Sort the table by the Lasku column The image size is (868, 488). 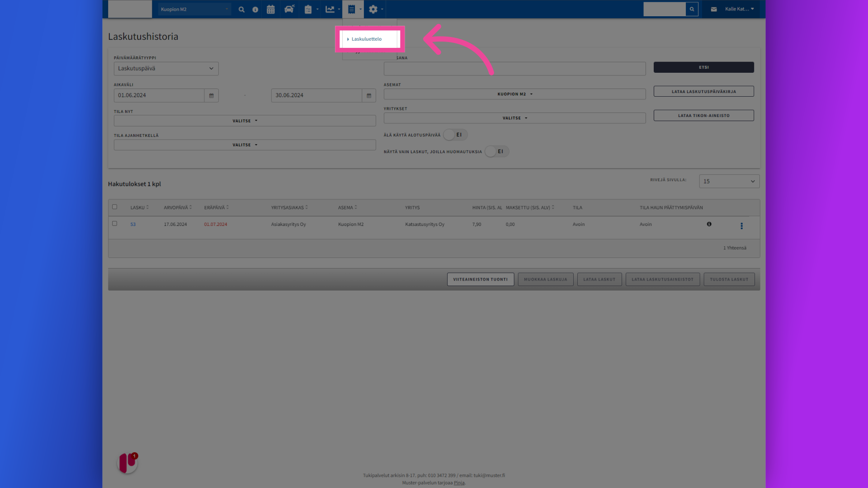(140, 208)
